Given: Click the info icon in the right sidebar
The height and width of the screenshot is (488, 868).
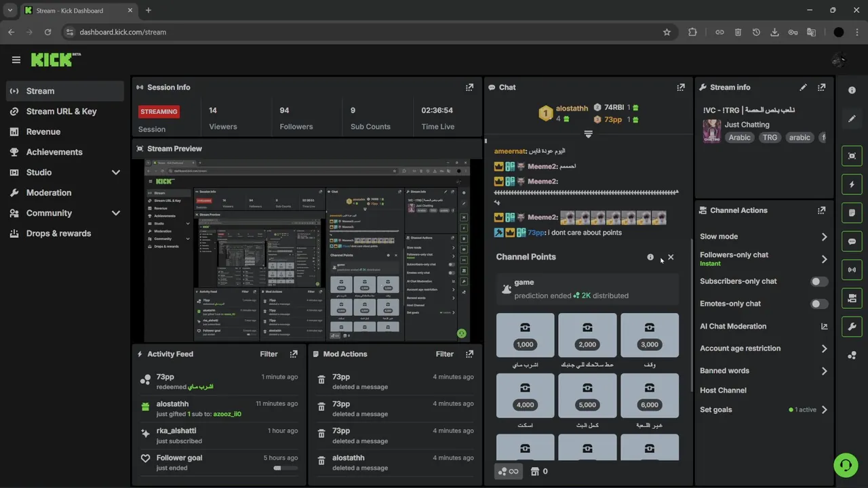Looking at the screenshot, I should (852, 90).
